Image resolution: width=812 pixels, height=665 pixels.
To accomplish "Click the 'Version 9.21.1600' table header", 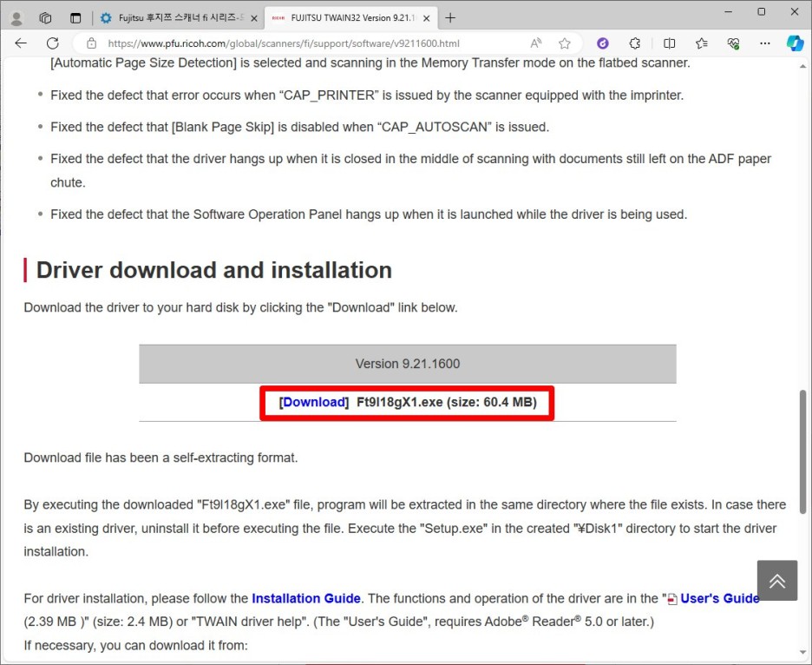I will coord(408,364).
